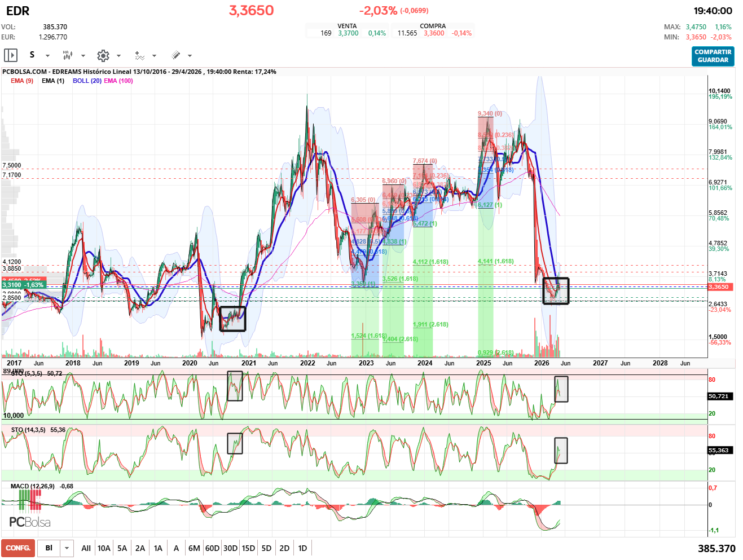Click the EDR ticker symbol
743x560 pixels.
17,11
